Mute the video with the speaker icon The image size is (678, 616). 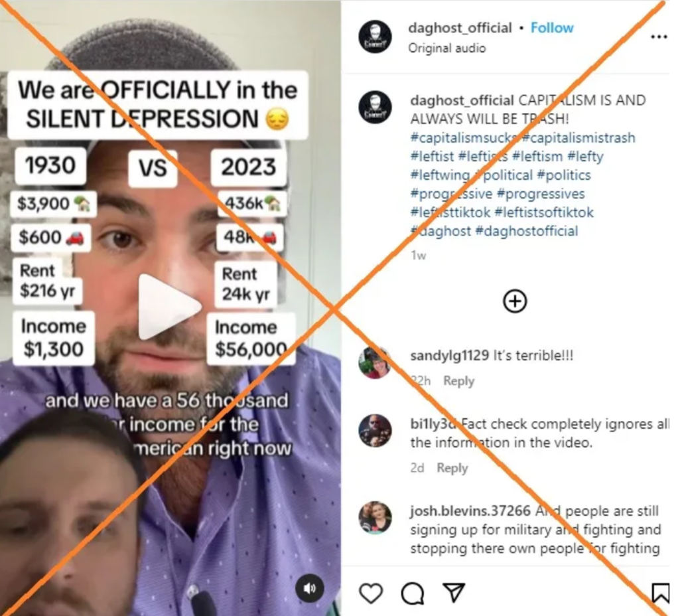(310, 588)
